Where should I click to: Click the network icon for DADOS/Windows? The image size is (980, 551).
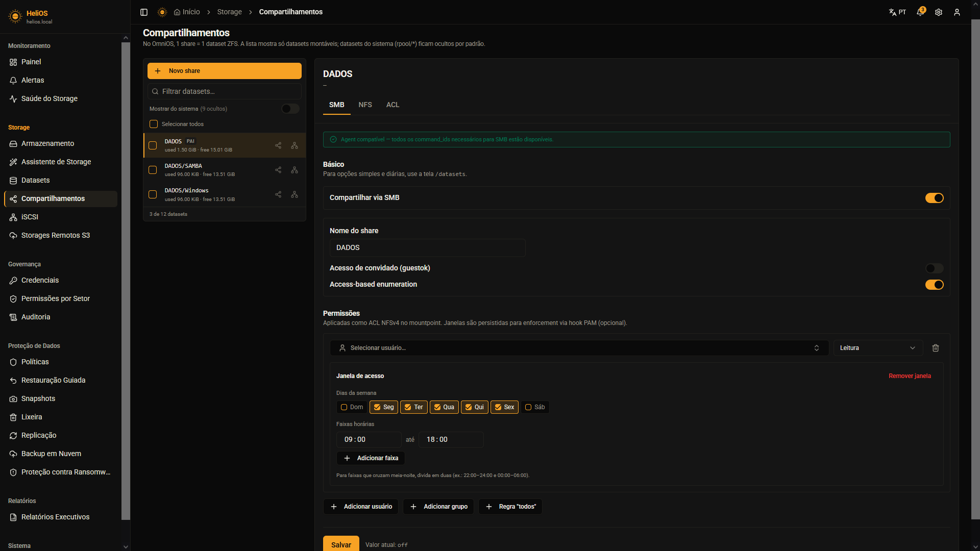(x=295, y=194)
